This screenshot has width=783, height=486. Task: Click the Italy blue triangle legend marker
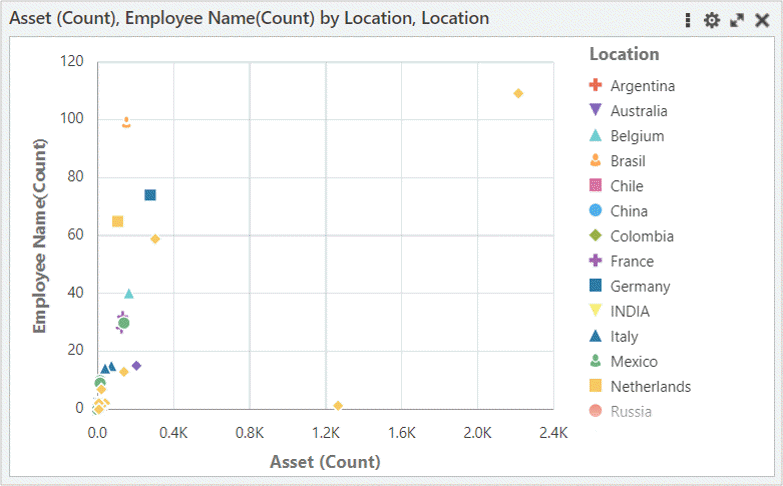[x=595, y=336]
